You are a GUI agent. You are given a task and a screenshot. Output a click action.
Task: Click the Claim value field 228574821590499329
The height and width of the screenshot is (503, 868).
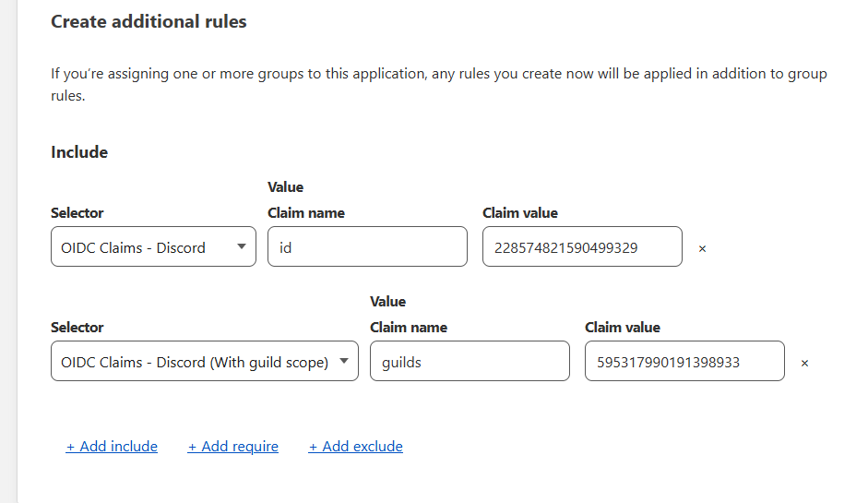[x=582, y=247]
